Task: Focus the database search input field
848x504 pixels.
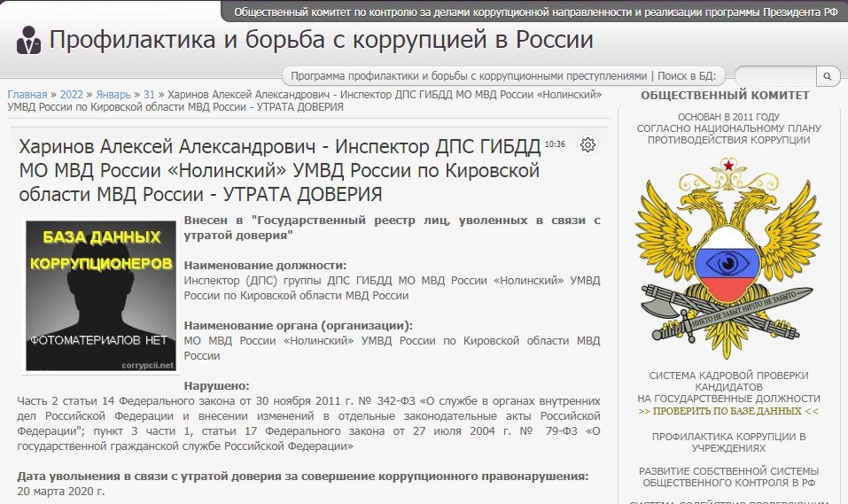Action: [775, 76]
